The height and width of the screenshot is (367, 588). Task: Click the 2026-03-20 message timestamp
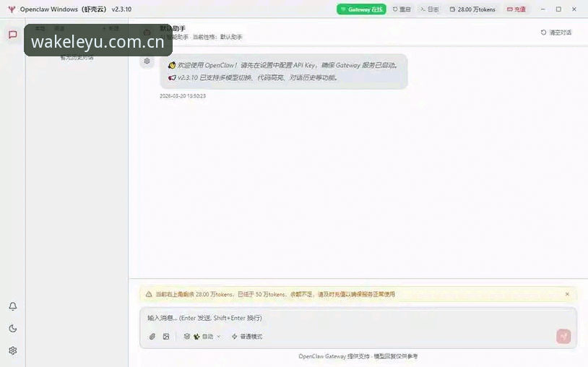point(183,96)
